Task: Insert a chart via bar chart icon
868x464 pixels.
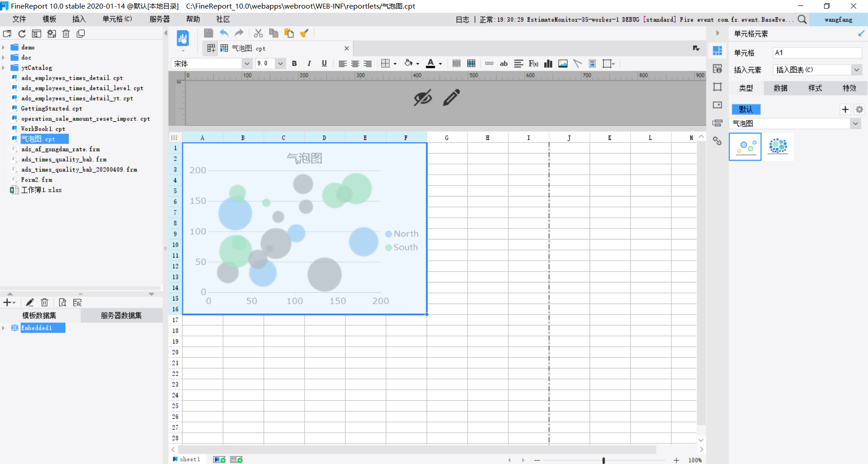Action: (548, 64)
